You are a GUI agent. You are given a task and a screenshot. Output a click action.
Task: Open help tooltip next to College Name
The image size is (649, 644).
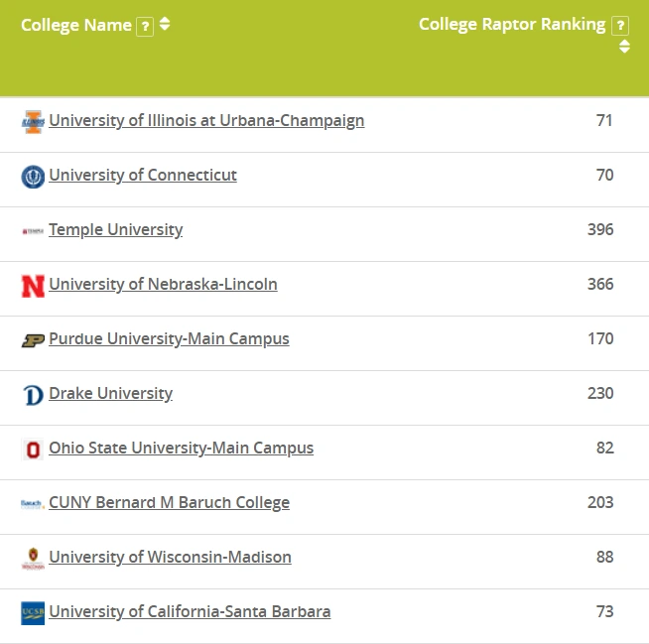coord(145,27)
